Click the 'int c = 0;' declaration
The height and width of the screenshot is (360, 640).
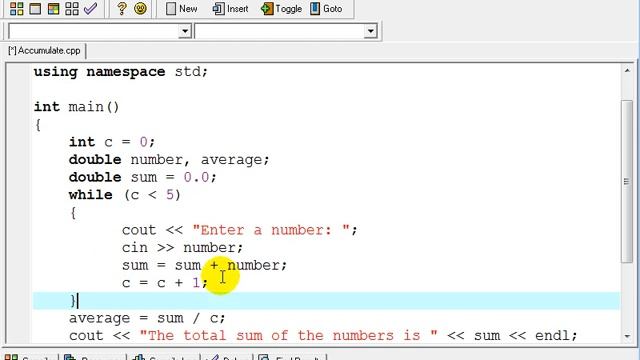pos(112,142)
